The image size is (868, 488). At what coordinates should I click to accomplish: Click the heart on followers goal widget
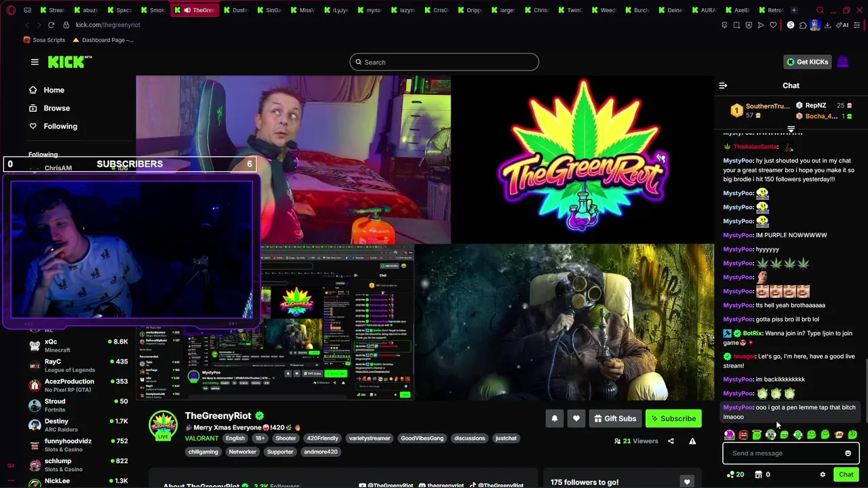point(687,482)
